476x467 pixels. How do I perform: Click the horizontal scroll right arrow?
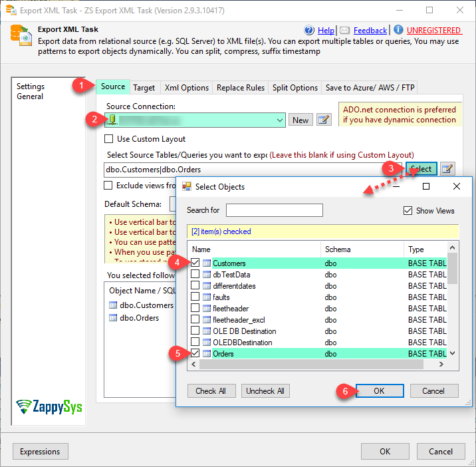point(441,364)
